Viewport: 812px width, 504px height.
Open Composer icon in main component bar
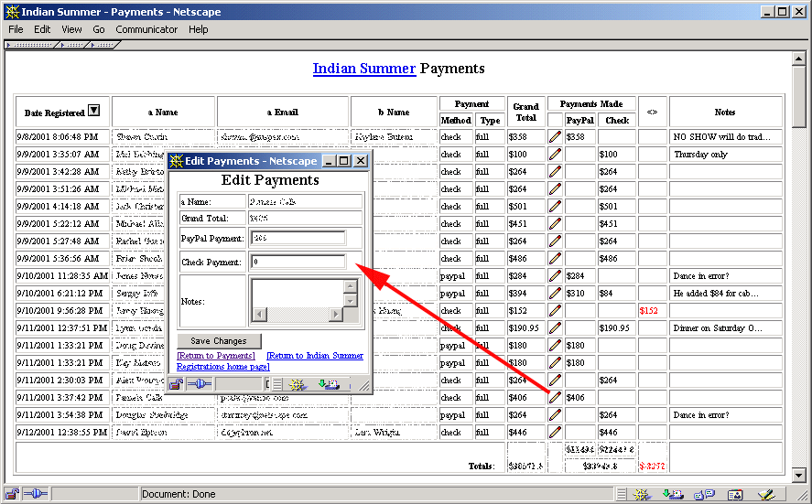[x=766, y=495]
